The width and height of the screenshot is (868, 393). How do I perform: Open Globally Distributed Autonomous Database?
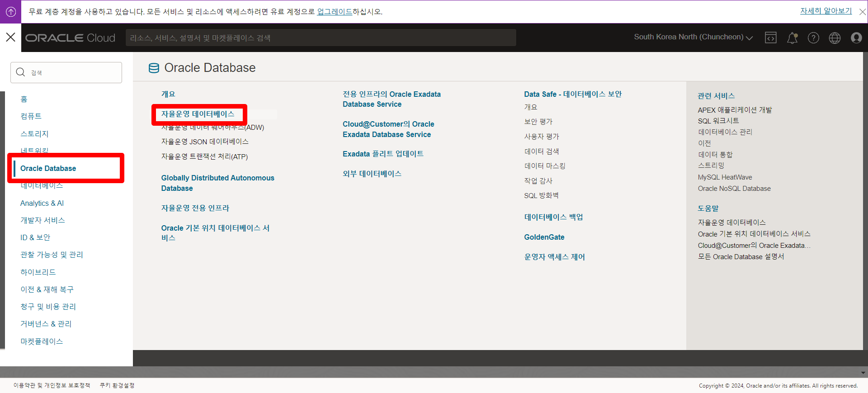(217, 183)
